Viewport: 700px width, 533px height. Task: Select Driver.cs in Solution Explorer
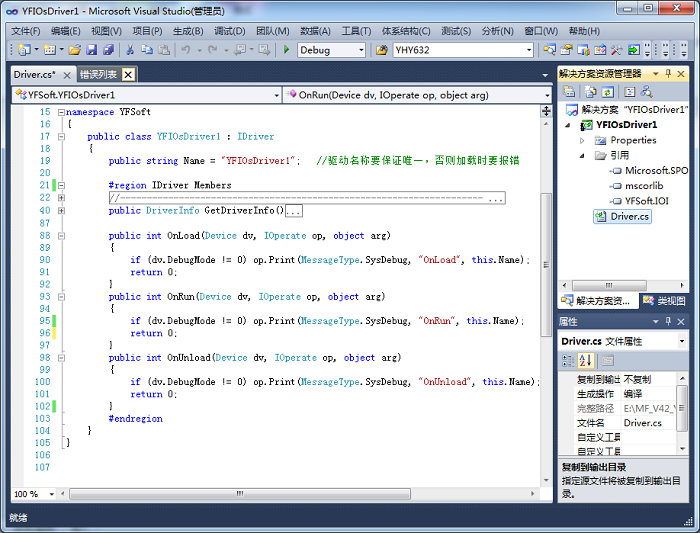point(622,217)
